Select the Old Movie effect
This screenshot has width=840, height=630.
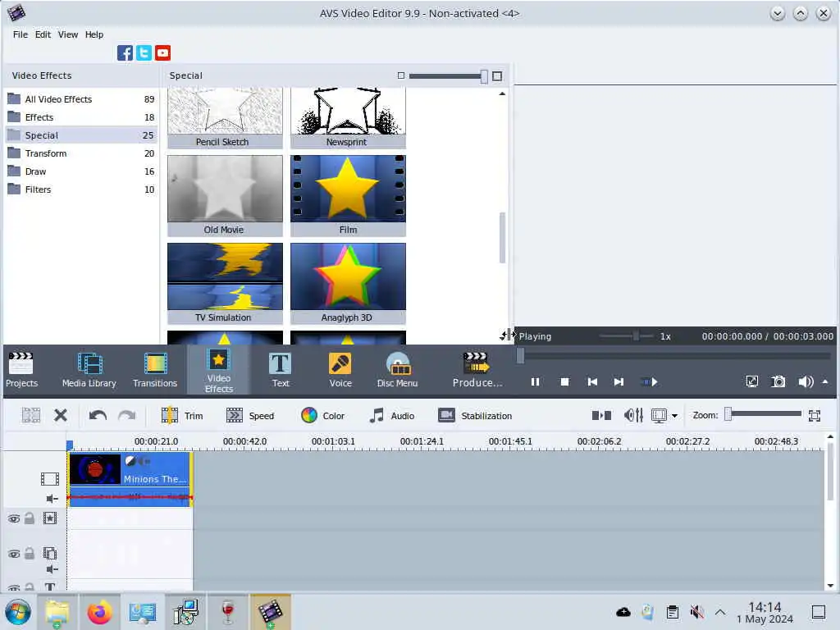(225, 195)
